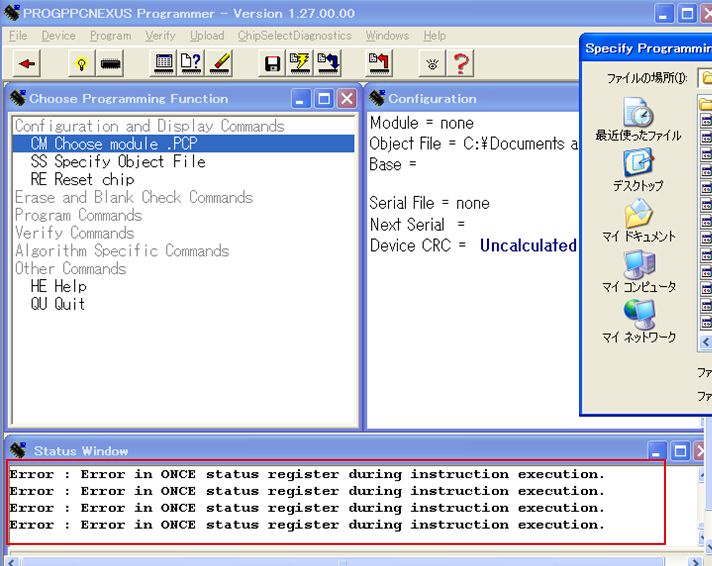Click first ONCE status register error line
The width and height of the screenshot is (712, 566).
coord(307,474)
